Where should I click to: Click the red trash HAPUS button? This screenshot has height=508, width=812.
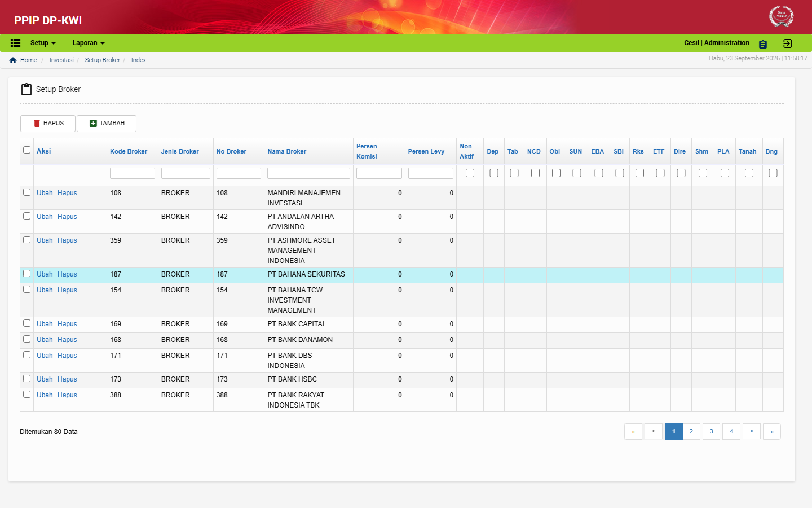(x=48, y=124)
